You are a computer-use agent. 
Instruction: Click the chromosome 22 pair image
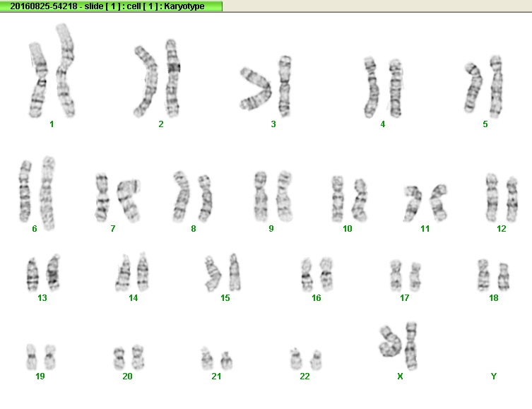(306, 359)
